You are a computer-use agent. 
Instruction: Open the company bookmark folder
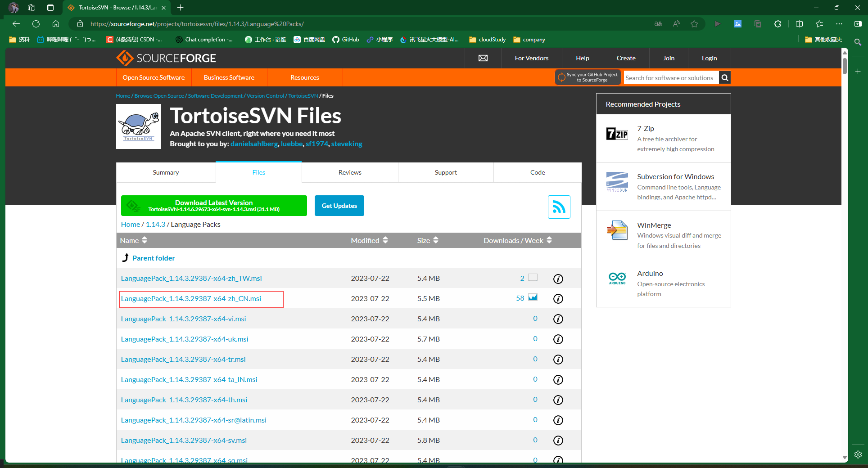[x=529, y=40]
